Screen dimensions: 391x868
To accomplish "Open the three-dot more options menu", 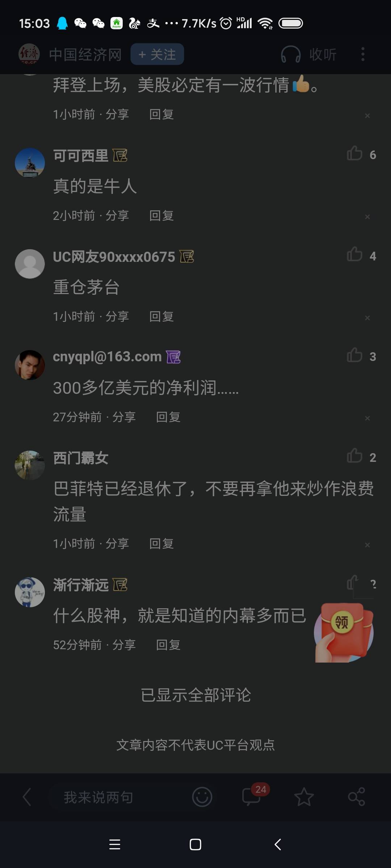I will [x=363, y=54].
